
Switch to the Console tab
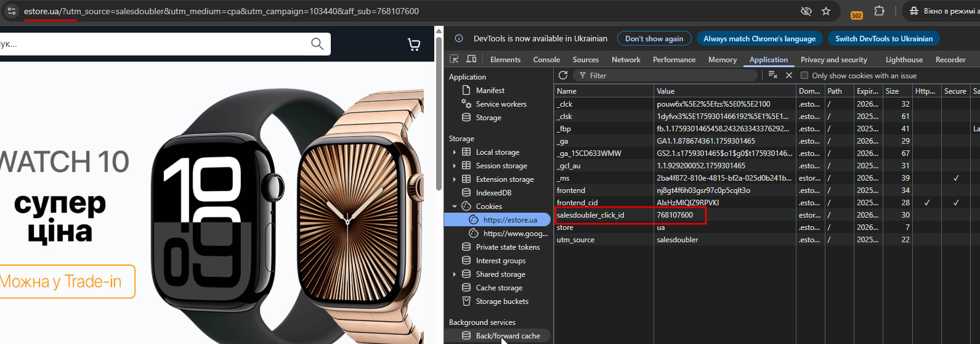(546, 60)
